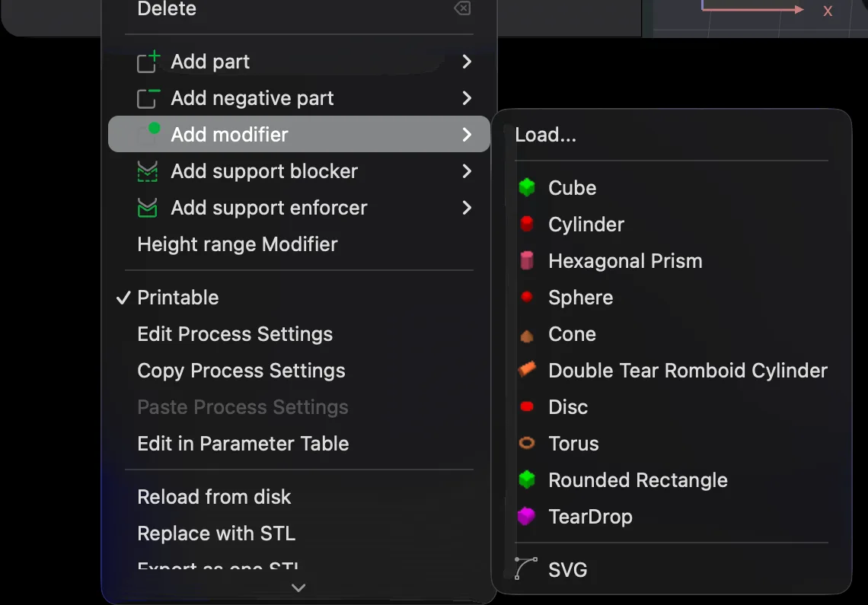Click the Add support blocker icon

pos(147,171)
